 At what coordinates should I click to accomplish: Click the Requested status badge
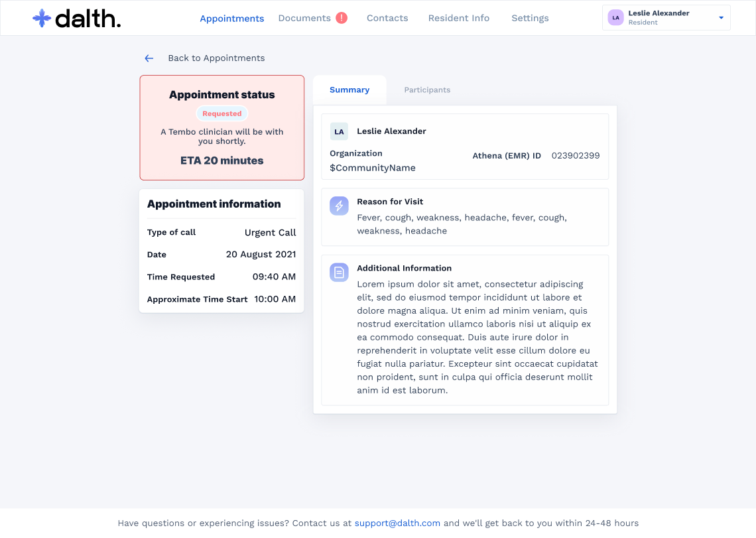coord(222,113)
